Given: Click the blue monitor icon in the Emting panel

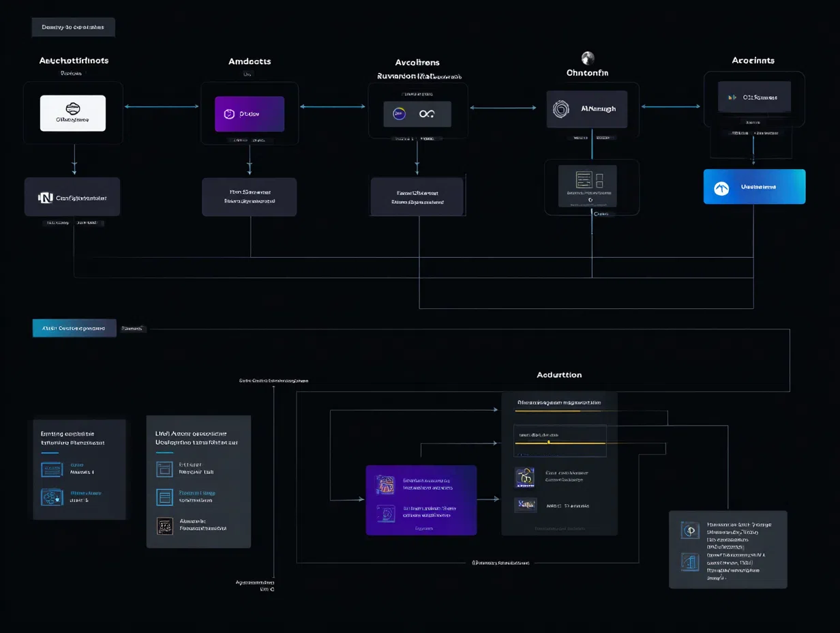Looking at the screenshot, I should (x=52, y=469).
